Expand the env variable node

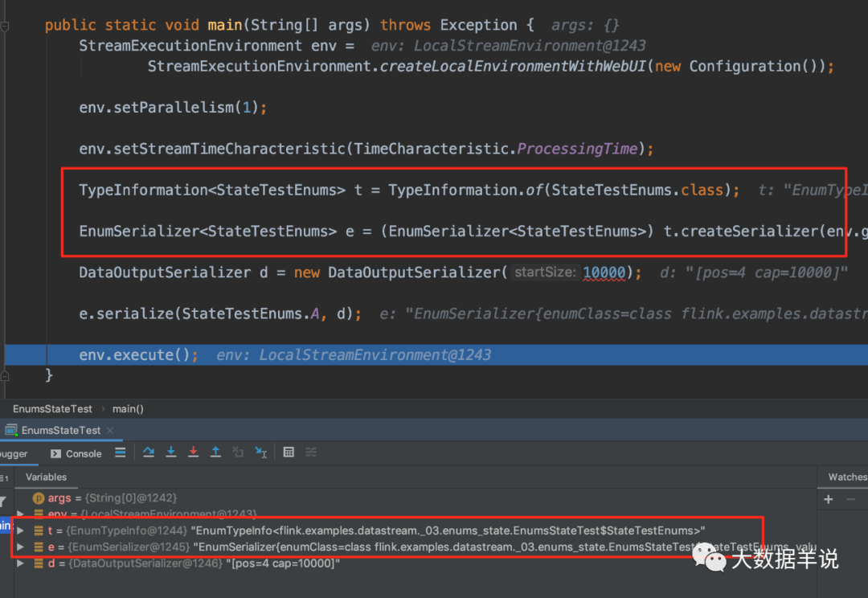[x=20, y=514]
